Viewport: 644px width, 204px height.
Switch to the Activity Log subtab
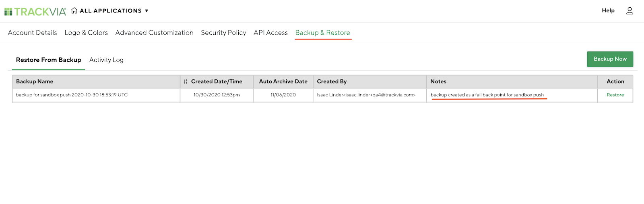[106, 60]
